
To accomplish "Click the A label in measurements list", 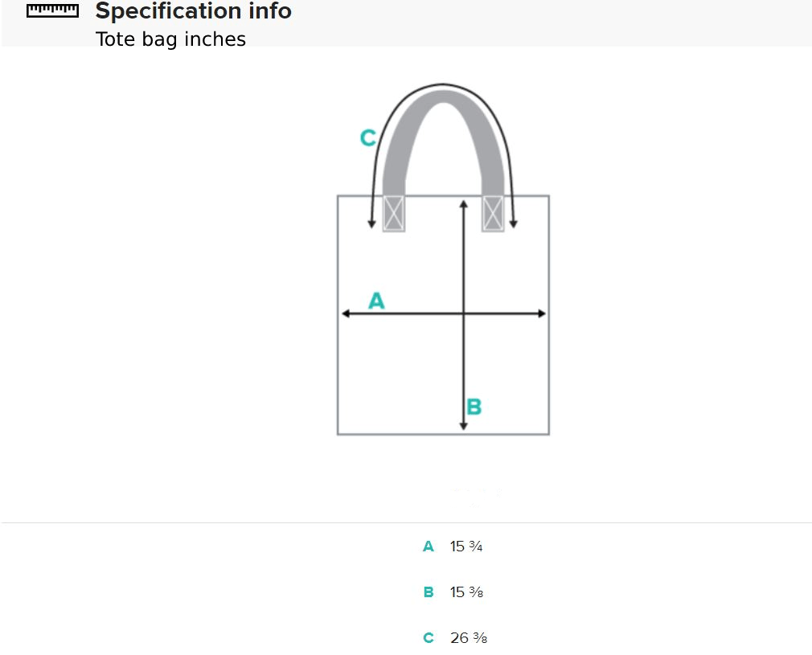I will [429, 547].
